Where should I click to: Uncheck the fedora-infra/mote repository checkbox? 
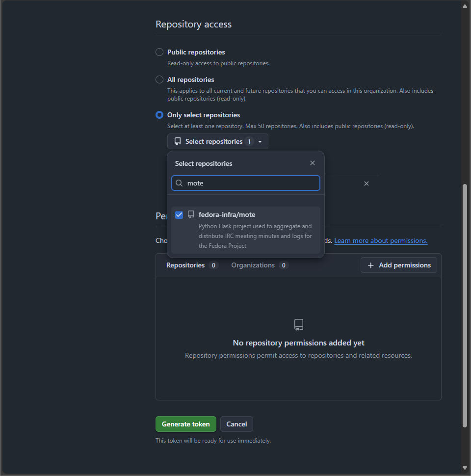(179, 214)
